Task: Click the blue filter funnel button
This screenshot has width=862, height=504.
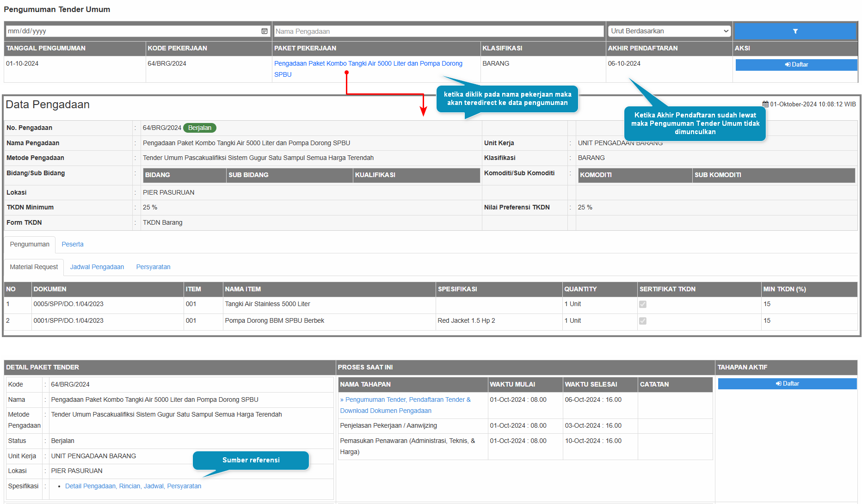Action: (x=795, y=31)
